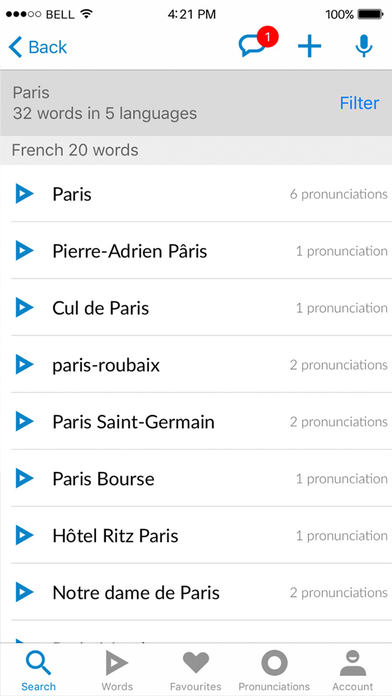
Task: Open the chat messages icon with notification badge
Action: [257, 43]
